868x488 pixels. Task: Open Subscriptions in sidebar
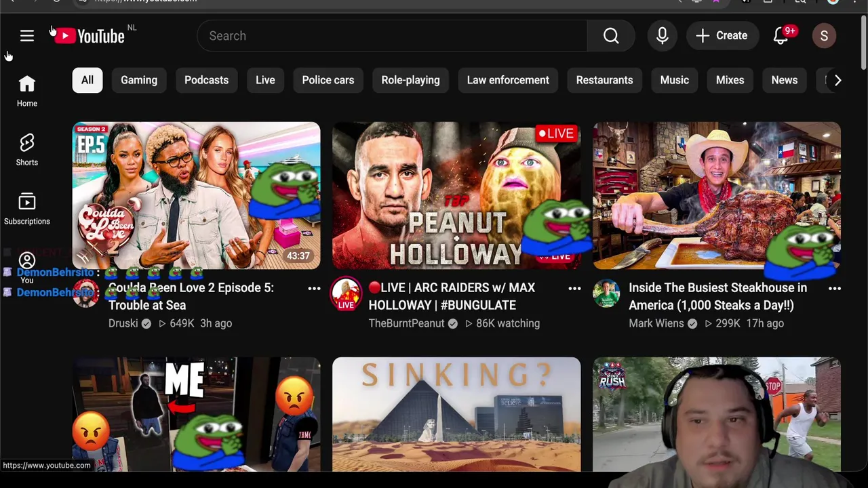pyautogui.click(x=27, y=209)
